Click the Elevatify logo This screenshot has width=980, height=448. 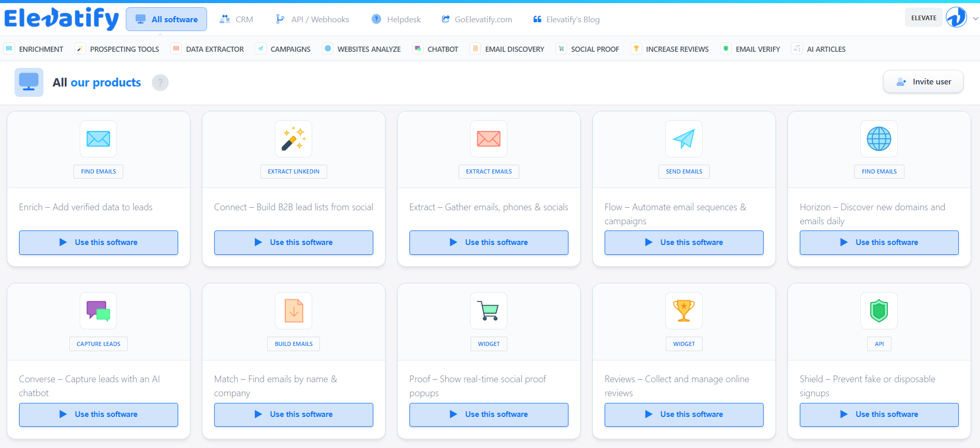pyautogui.click(x=62, y=19)
